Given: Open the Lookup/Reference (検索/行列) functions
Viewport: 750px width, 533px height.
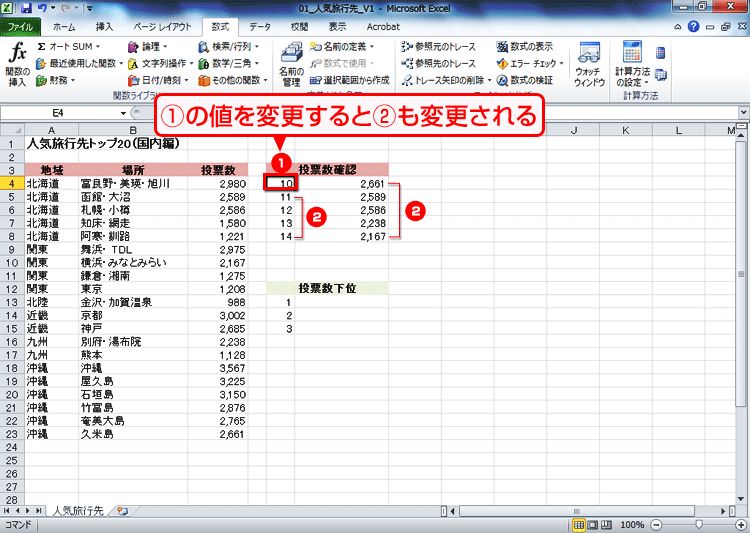Looking at the screenshot, I should tap(228, 47).
